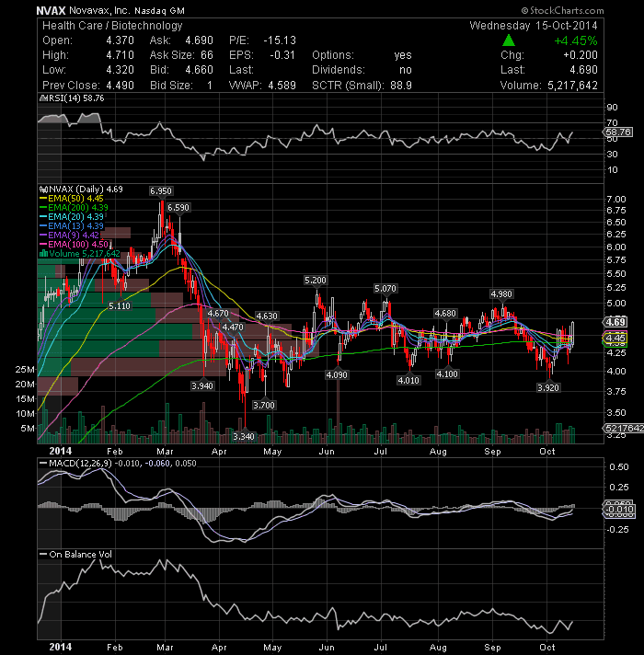This screenshot has width=644, height=655.
Task: Click the pink EMA(100) legend line
Action: [x=43, y=245]
